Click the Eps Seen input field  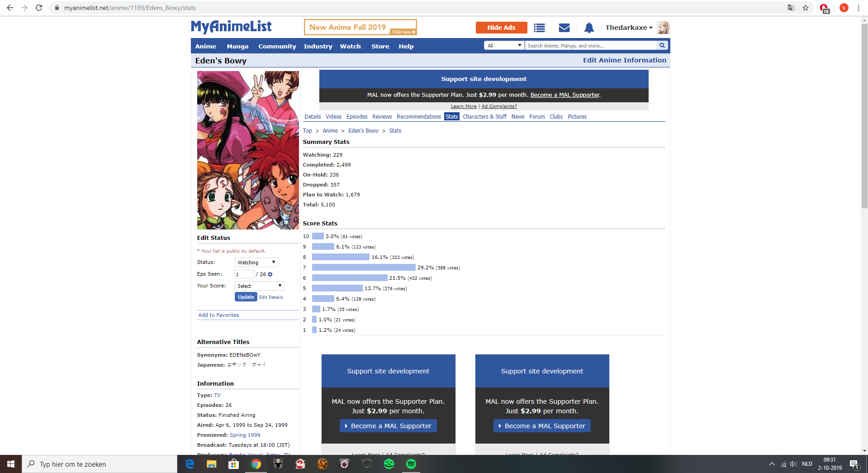[244, 274]
